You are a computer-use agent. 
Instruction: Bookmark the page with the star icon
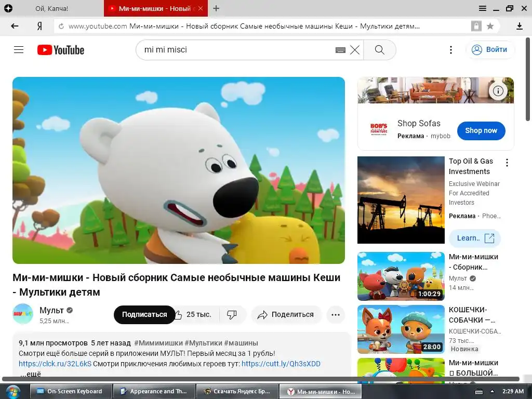tap(490, 26)
